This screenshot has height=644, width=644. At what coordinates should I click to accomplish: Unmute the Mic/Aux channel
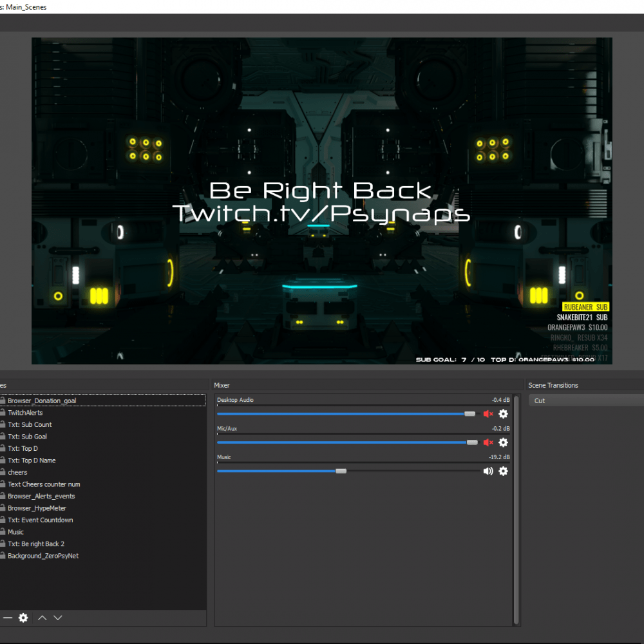pos(488,442)
